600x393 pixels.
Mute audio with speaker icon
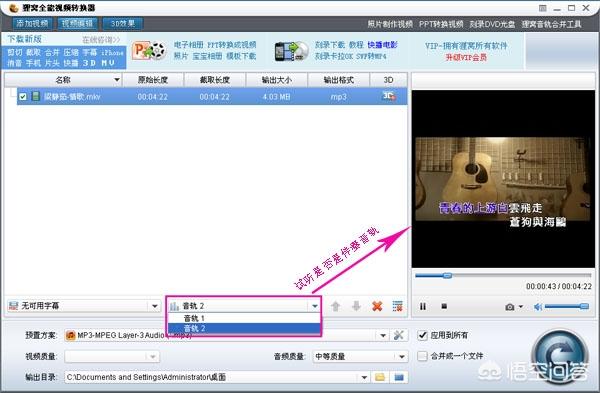point(538,307)
